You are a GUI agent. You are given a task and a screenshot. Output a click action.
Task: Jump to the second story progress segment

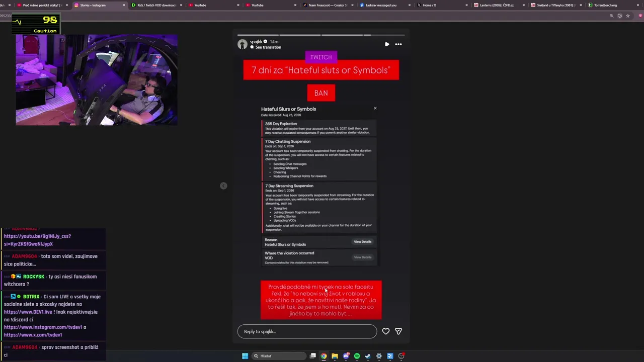click(x=300, y=35)
